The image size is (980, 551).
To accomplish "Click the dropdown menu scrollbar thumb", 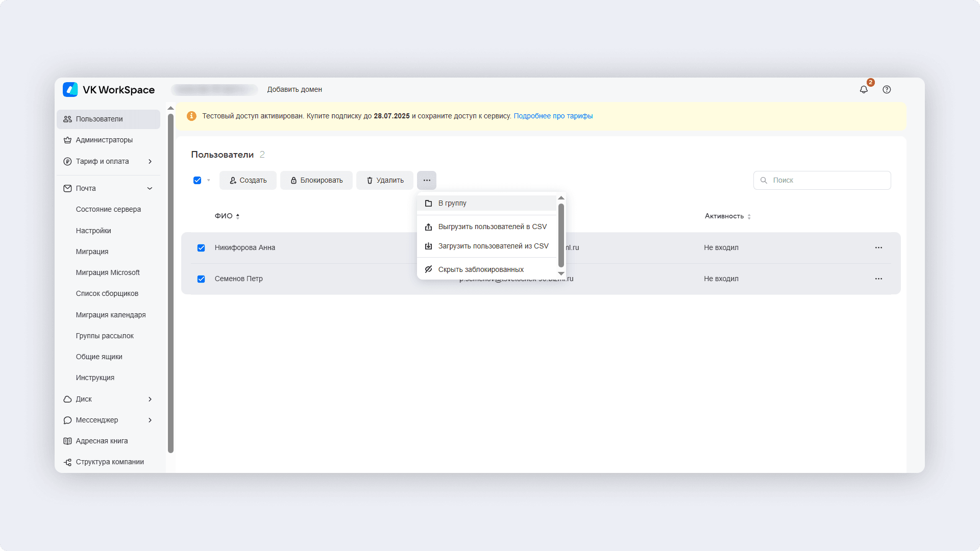I will pos(561,235).
